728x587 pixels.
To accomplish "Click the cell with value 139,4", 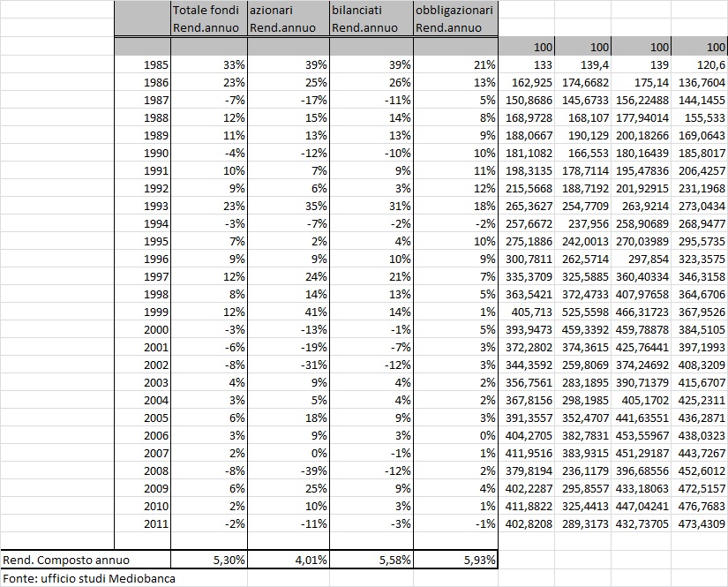I will (583, 65).
